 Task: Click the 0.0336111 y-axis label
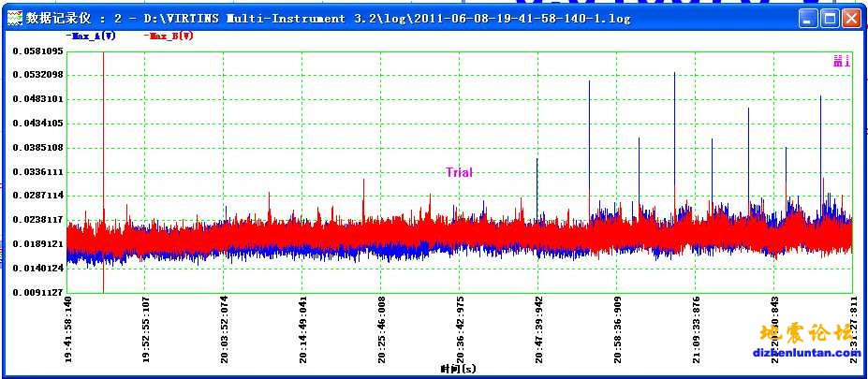(37, 171)
